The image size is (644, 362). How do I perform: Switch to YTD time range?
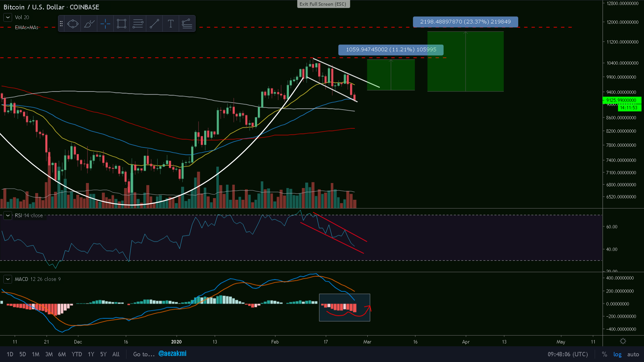pyautogui.click(x=77, y=354)
